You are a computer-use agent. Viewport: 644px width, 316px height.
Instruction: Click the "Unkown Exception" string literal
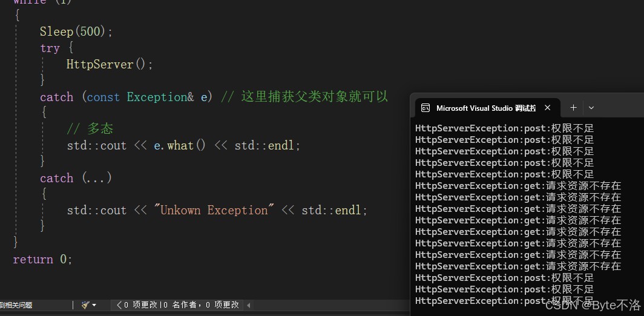click(x=214, y=210)
